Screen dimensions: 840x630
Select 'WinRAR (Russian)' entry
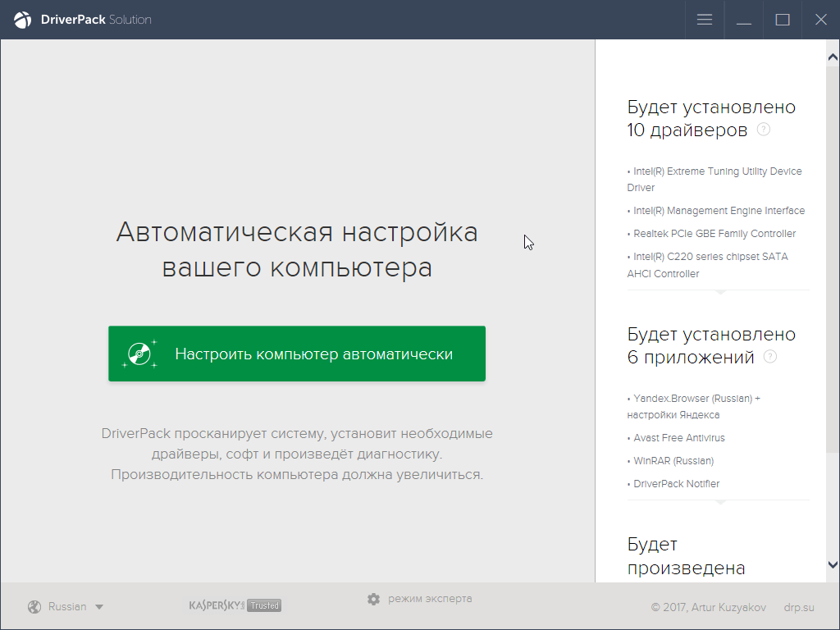pos(671,461)
